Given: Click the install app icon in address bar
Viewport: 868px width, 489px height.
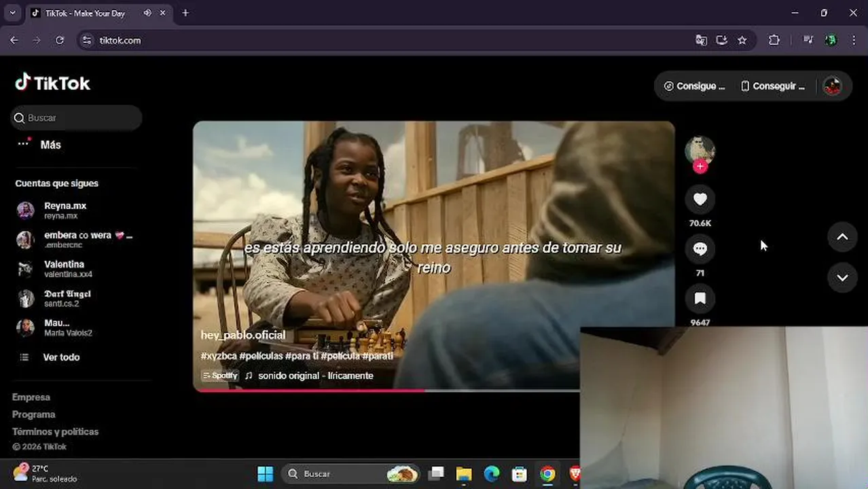Looking at the screenshot, I should (721, 40).
